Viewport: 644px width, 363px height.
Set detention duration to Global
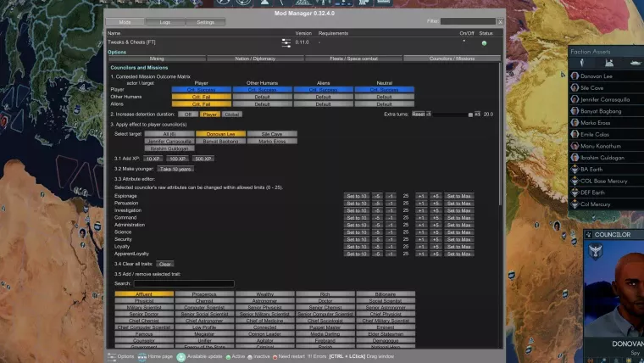click(231, 114)
